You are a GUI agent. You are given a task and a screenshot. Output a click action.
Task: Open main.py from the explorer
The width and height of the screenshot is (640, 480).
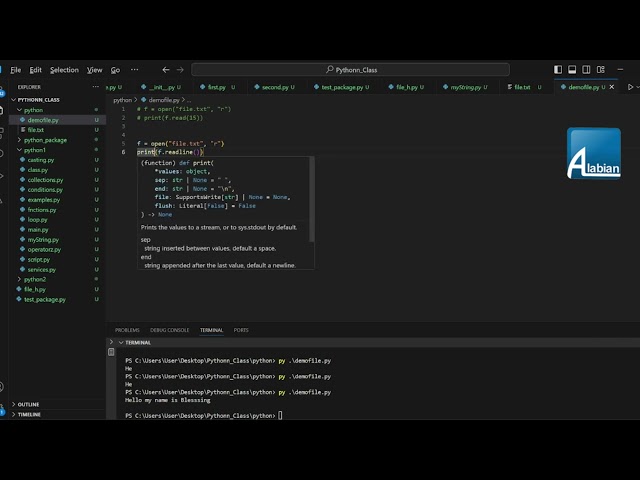click(38, 230)
